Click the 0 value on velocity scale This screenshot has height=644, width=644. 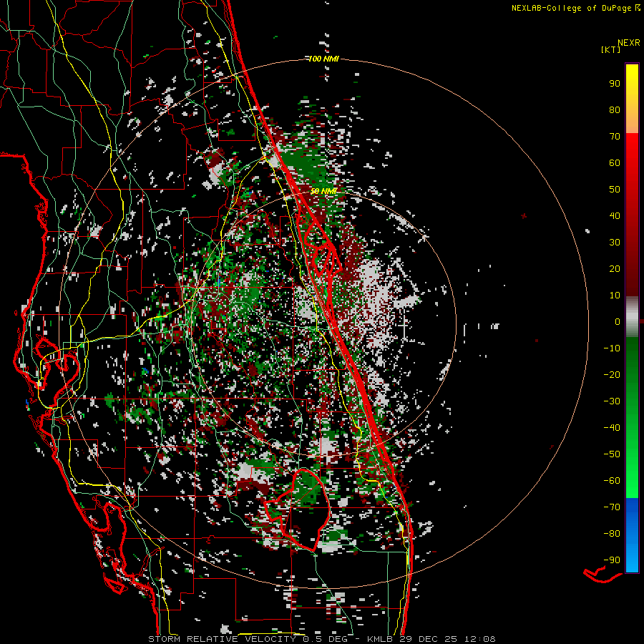click(x=618, y=321)
